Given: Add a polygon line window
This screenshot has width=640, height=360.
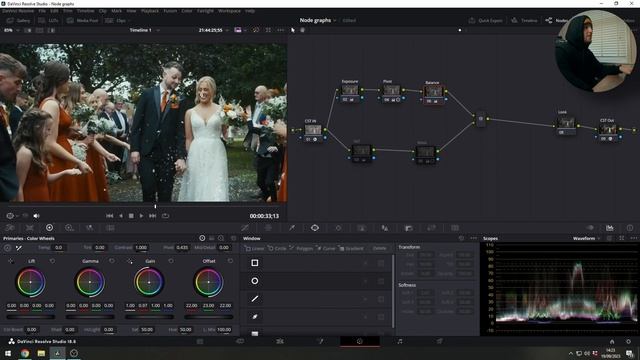Looking at the screenshot, I should coord(255,299).
